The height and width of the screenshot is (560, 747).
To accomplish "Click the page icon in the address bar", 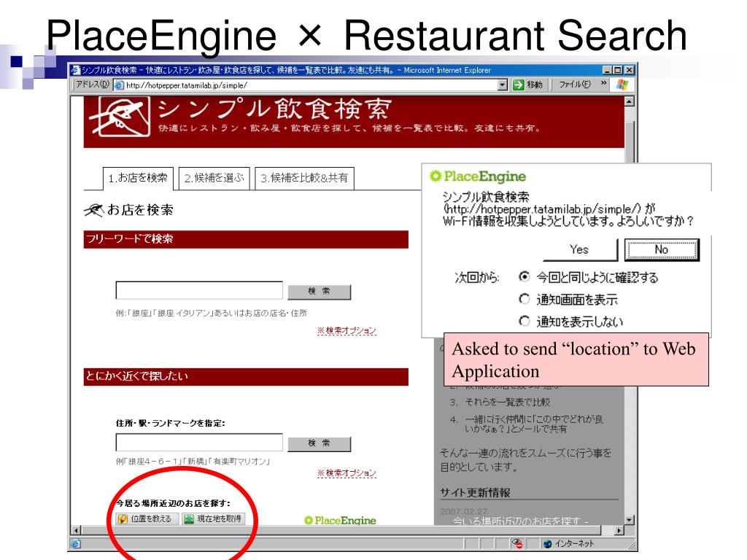I will tap(119, 85).
